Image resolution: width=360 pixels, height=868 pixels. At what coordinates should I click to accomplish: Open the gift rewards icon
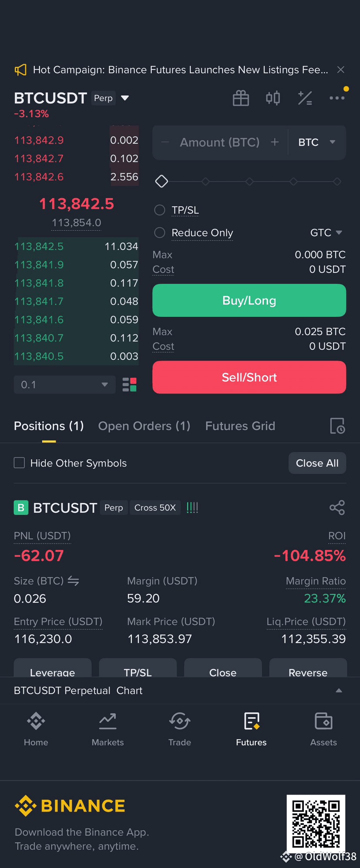241,98
